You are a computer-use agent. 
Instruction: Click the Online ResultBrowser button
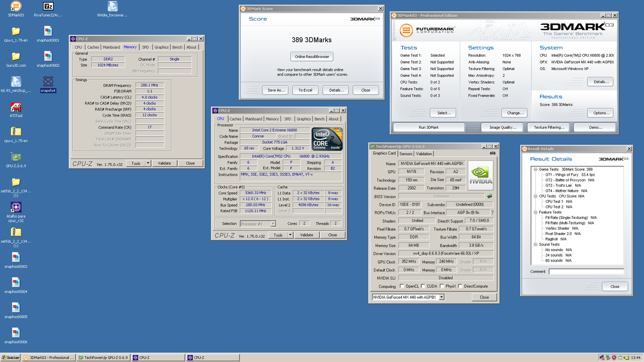point(312,57)
